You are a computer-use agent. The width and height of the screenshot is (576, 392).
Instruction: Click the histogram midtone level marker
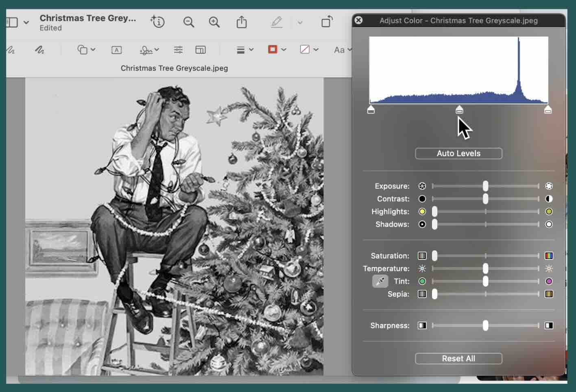point(459,109)
